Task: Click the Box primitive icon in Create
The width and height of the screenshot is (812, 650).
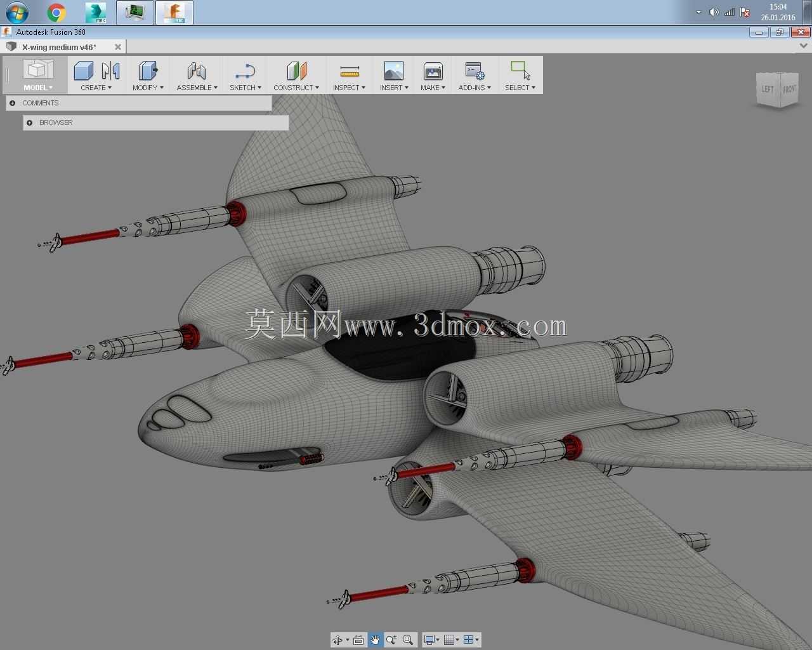Action: 84,70
